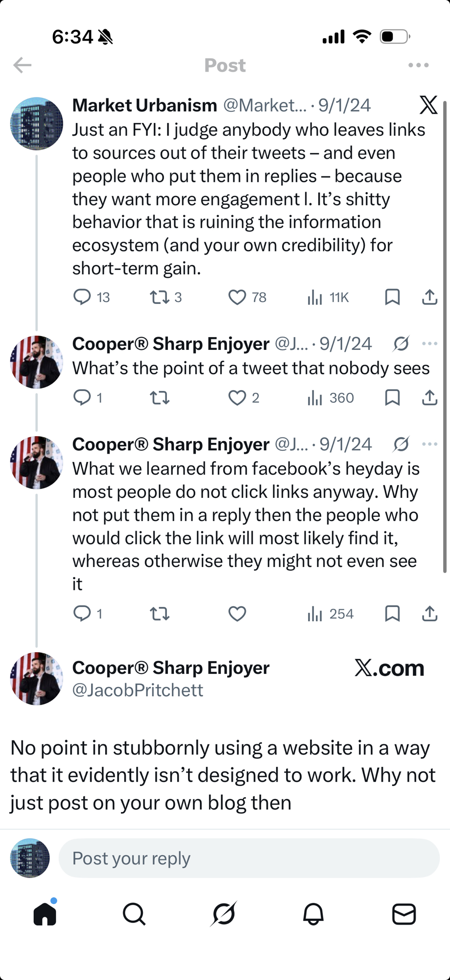The image size is (450, 980).
Task: Open the Search tab in bottom bar
Action: click(134, 914)
